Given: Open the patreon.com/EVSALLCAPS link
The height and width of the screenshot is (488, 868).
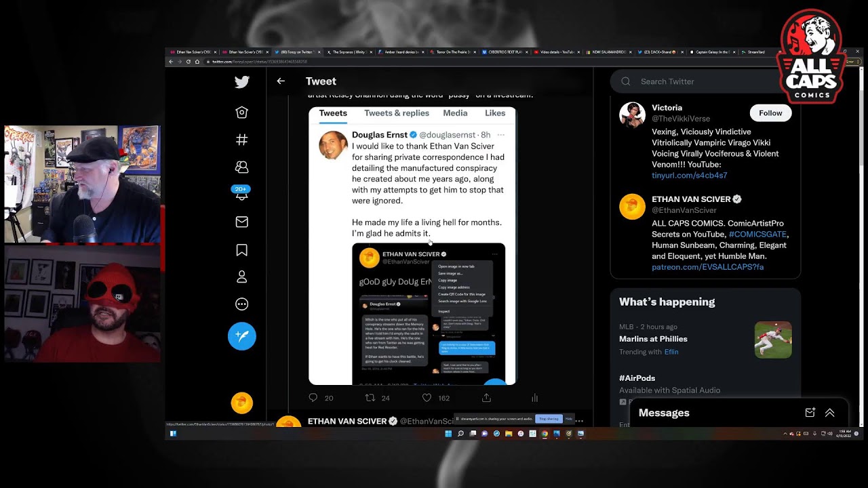Looking at the screenshot, I should pyautogui.click(x=707, y=267).
